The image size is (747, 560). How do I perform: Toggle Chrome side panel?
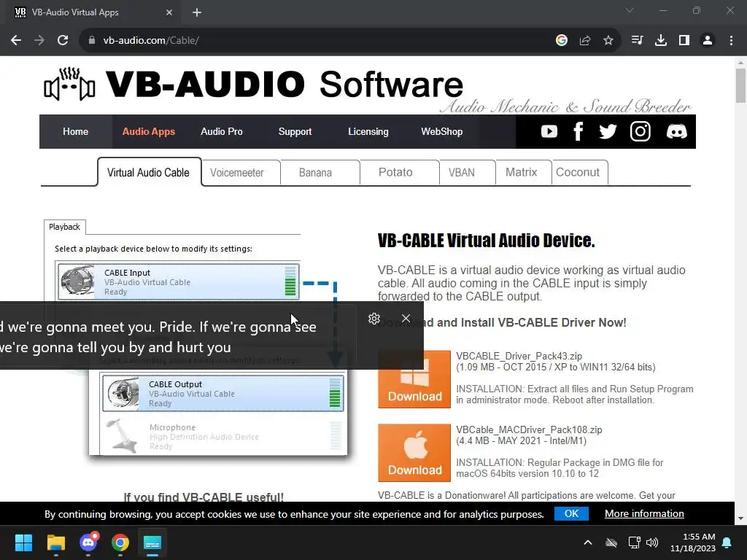click(x=684, y=41)
